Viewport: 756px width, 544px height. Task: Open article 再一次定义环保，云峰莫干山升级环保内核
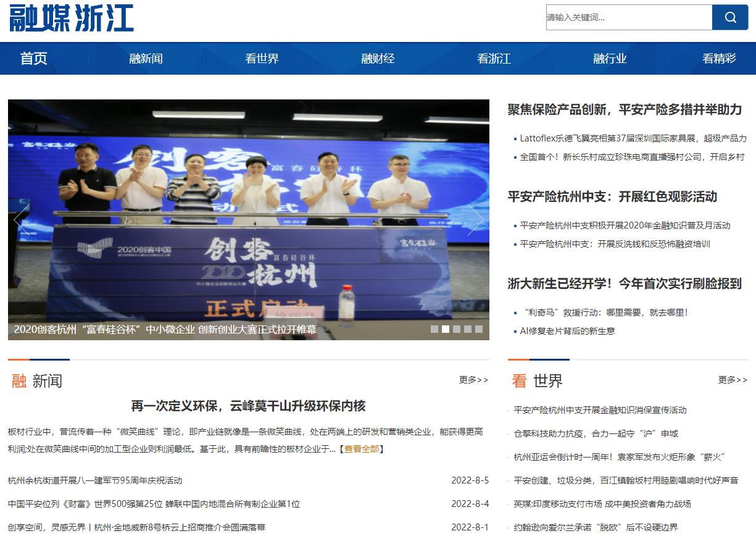pyautogui.click(x=249, y=406)
